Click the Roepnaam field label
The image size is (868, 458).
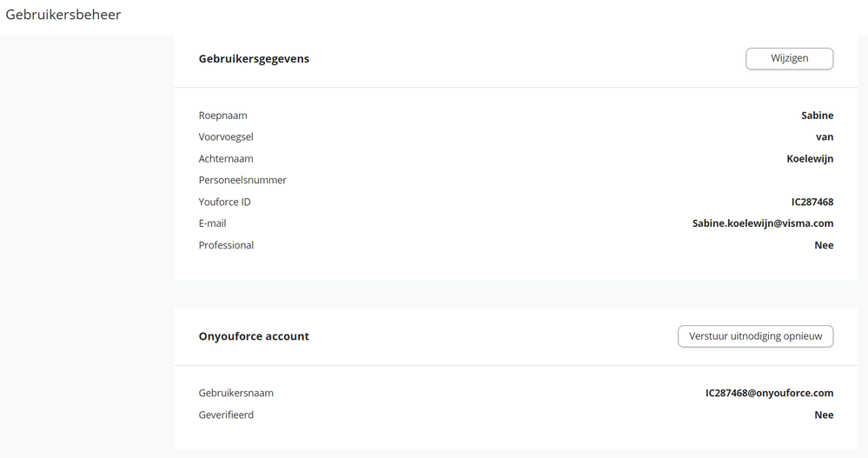(x=223, y=116)
